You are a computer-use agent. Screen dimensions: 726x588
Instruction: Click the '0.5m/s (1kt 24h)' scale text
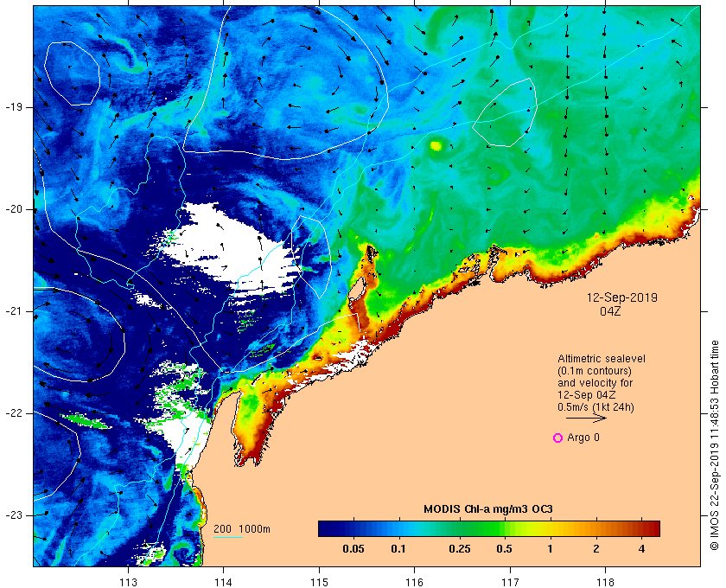pyautogui.click(x=595, y=407)
